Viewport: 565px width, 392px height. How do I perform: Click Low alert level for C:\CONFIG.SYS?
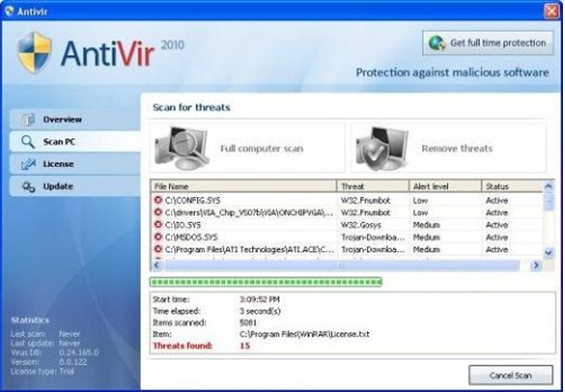420,200
